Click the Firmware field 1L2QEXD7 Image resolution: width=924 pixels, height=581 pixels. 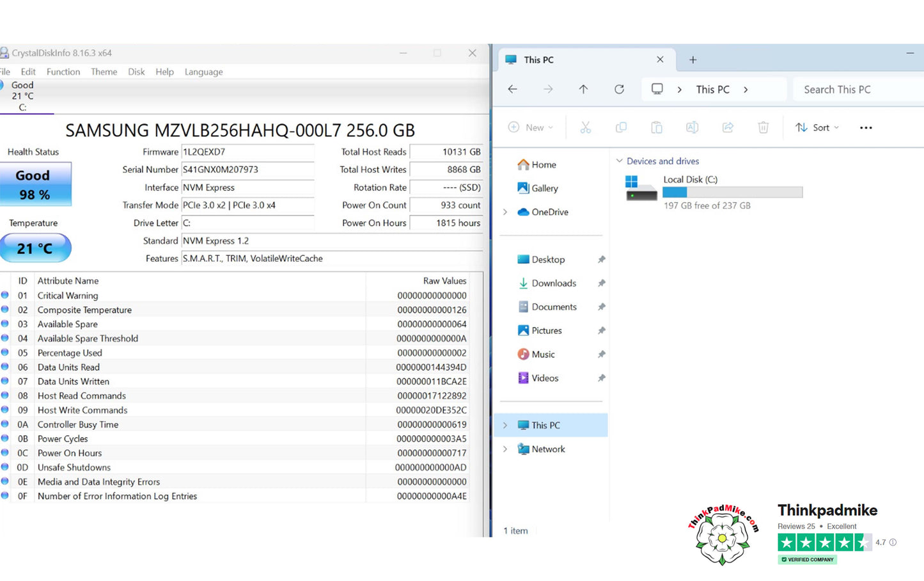[x=247, y=152]
